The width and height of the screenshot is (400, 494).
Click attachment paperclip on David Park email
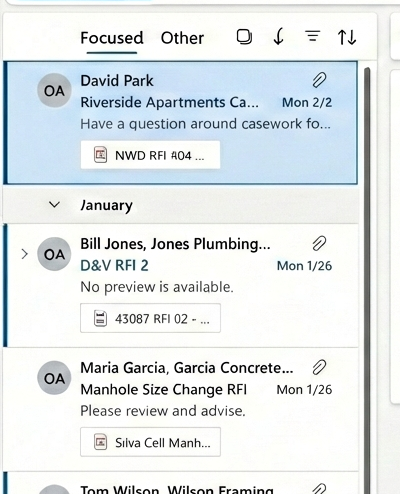319,80
